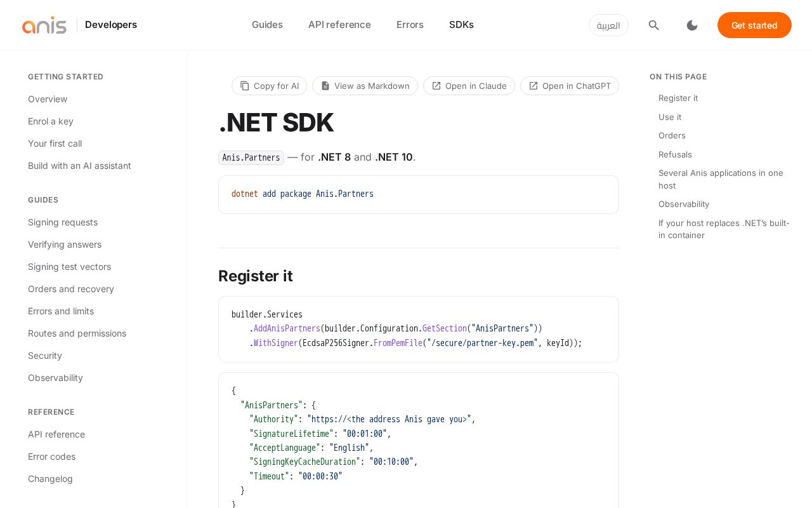Viewport: 812px width, 508px height.
Task: Click the Get started button
Action: click(x=754, y=25)
